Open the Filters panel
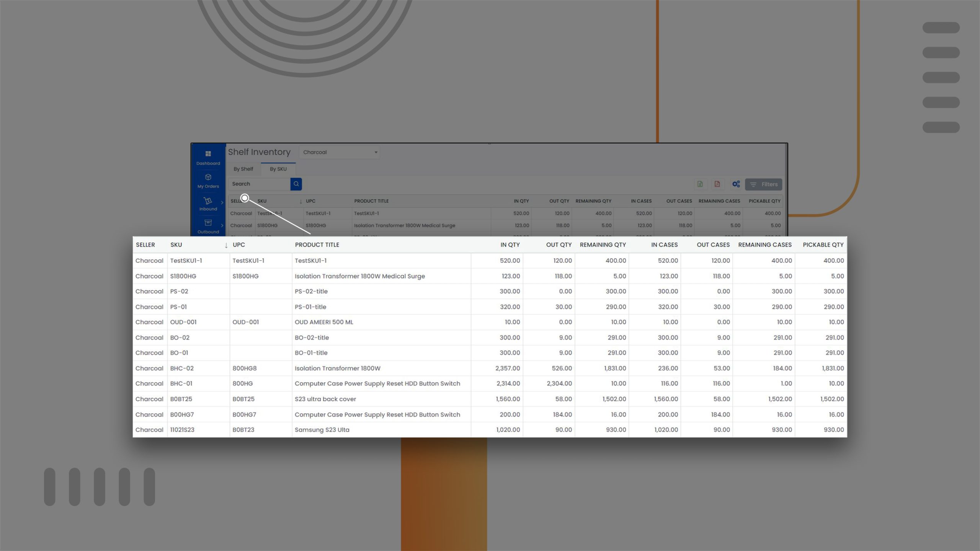 pos(764,184)
